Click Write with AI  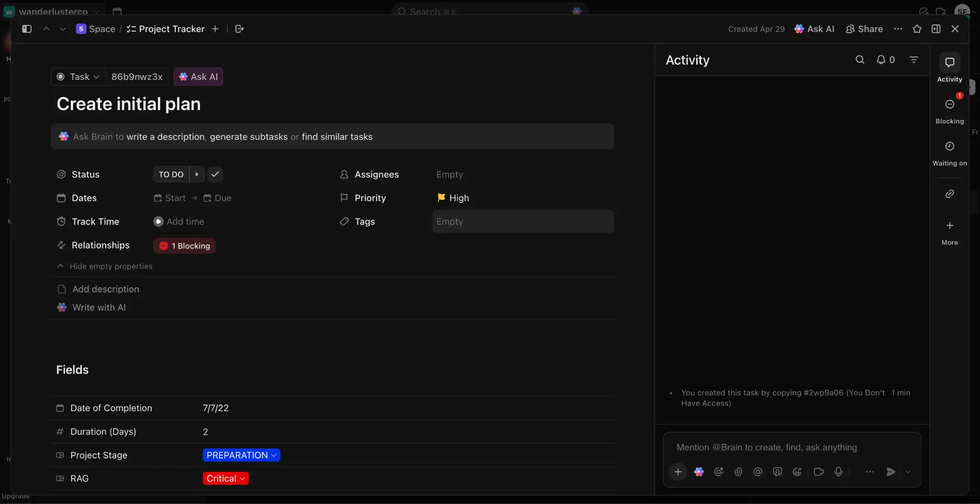click(x=91, y=307)
